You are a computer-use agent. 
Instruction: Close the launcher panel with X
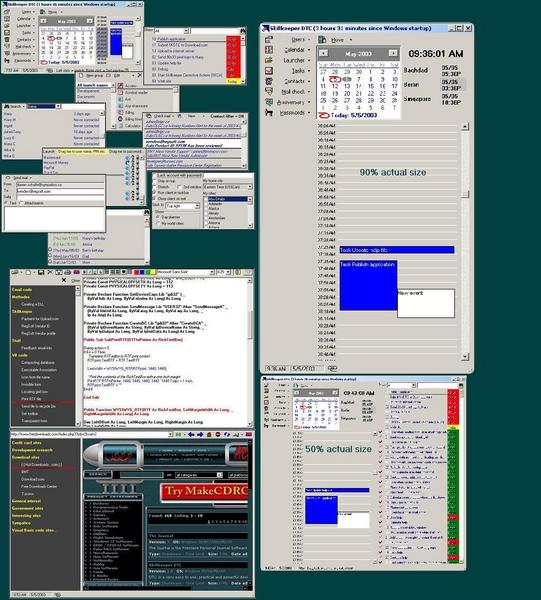click(x=139, y=75)
